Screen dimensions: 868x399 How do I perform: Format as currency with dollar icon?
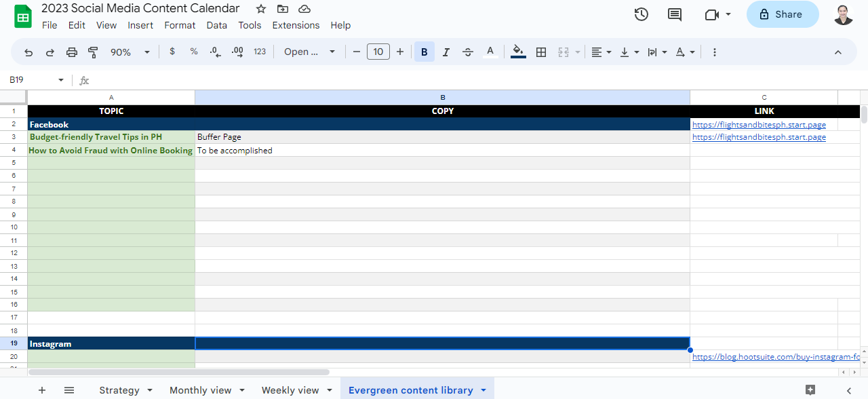172,52
